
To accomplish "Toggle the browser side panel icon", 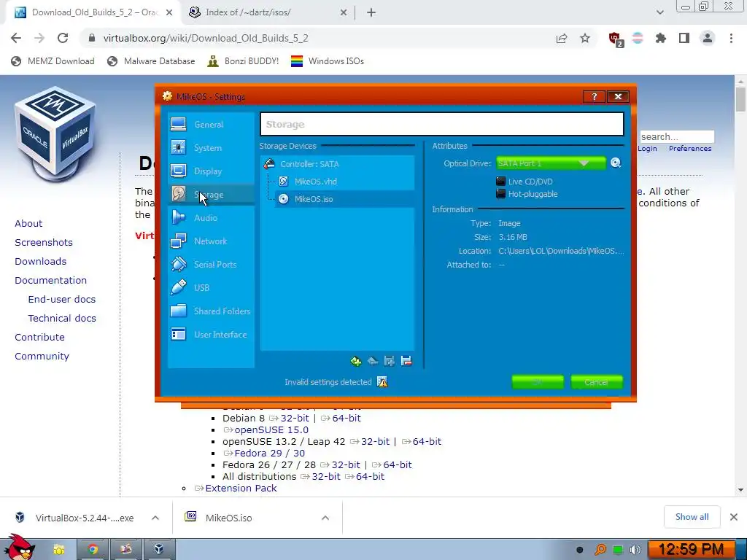I will click(684, 38).
